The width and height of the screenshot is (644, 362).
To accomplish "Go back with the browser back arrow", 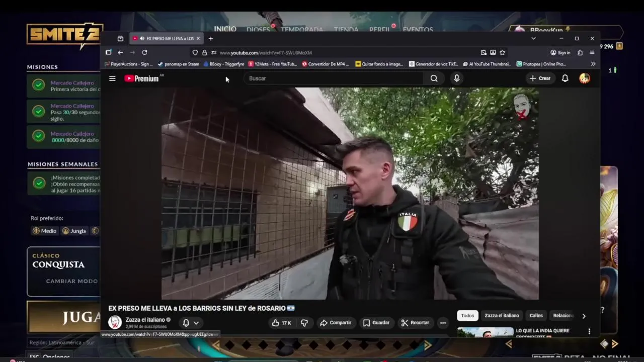I will click(120, 52).
